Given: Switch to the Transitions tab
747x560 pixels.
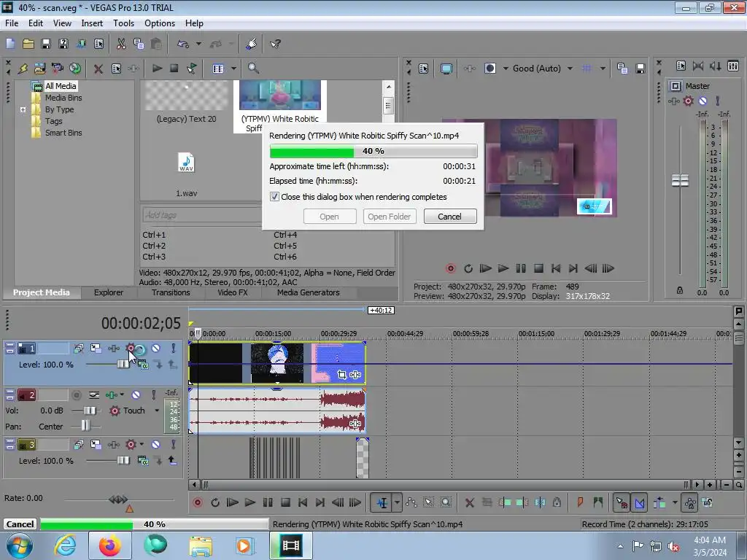Looking at the screenshot, I should click(171, 292).
